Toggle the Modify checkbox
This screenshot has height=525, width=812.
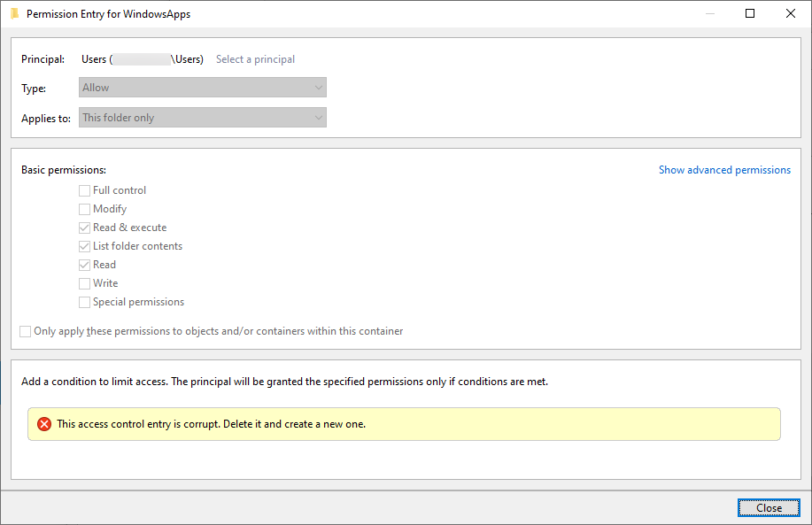pyautogui.click(x=84, y=209)
